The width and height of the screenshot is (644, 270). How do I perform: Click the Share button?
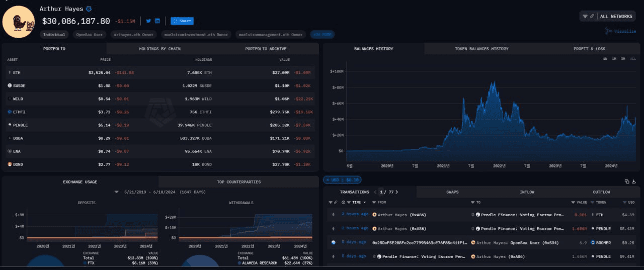(x=182, y=21)
